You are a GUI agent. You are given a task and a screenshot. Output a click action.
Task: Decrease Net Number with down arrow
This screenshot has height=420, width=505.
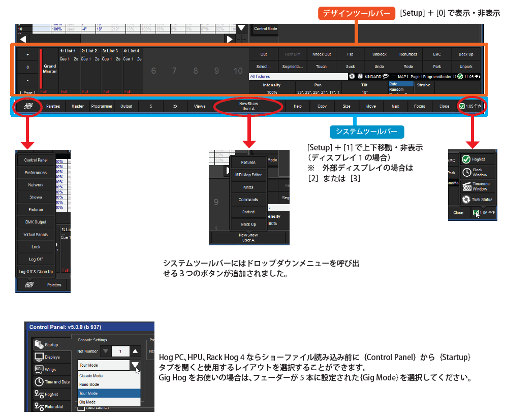[x=106, y=351]
